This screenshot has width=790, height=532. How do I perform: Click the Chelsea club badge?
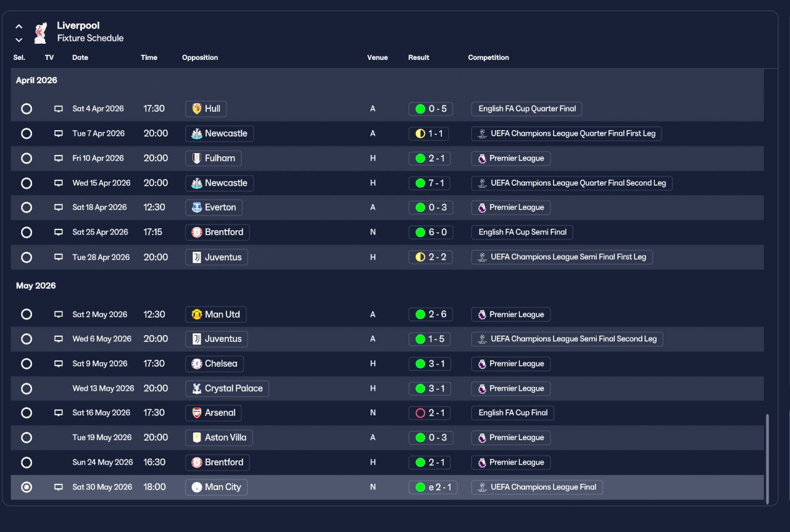pyautogui.click(x=197, y=364)
